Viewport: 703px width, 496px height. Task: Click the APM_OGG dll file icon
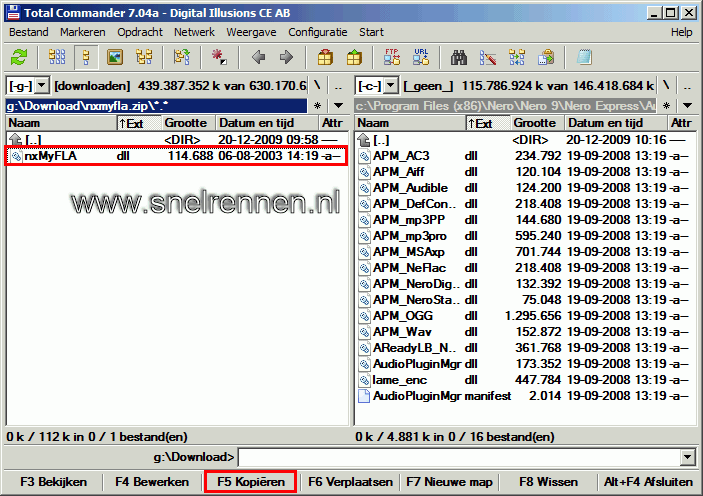point(365,316)
